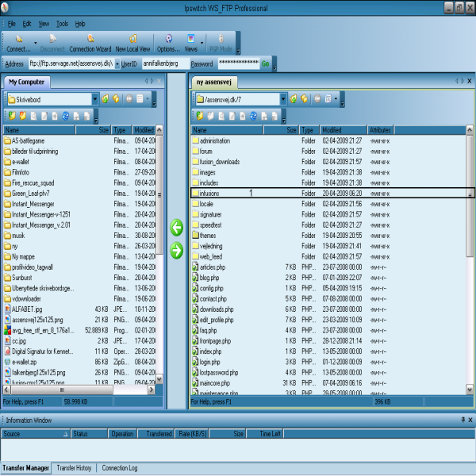Open the Tools menu

click(62, 24)
